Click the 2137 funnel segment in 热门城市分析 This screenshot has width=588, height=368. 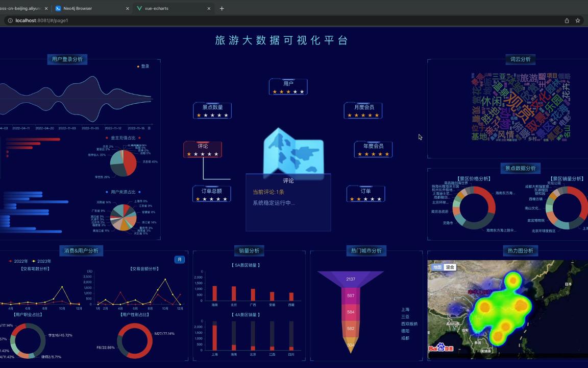[352, 279]
